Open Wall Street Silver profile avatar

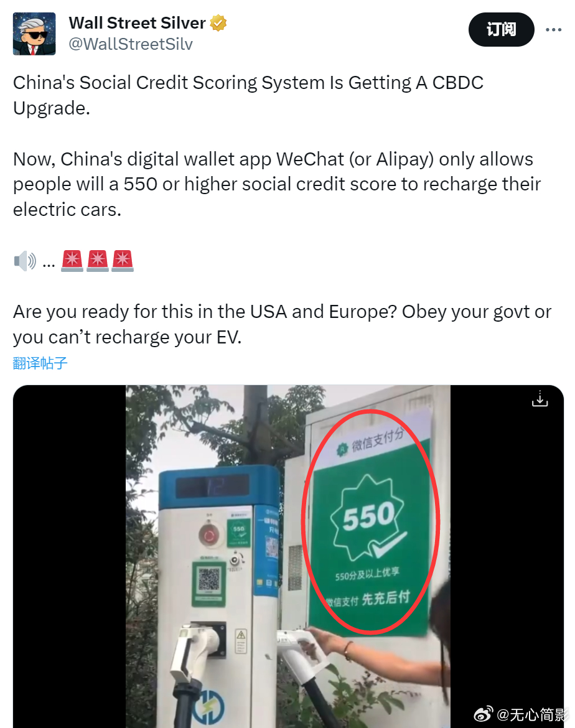pyautogui.click(x=34, y=34)
